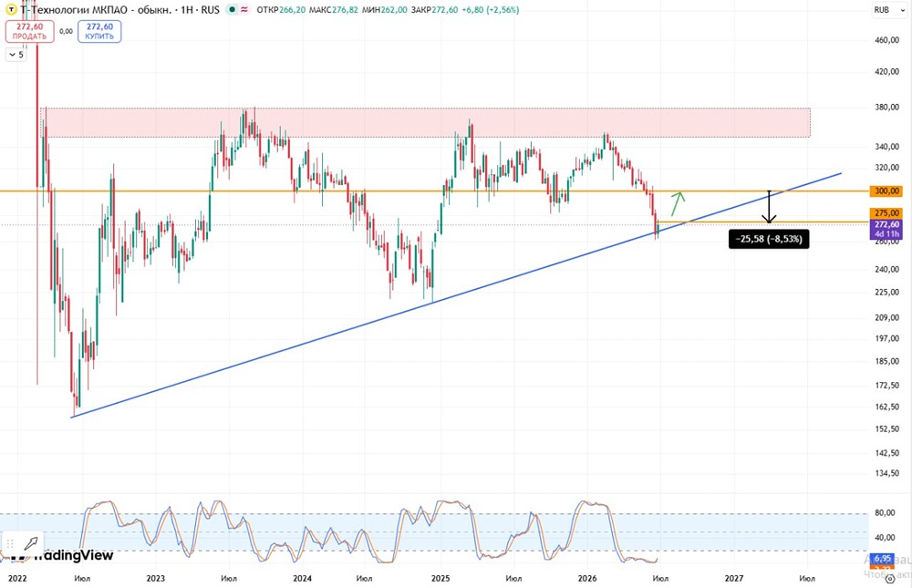Click the -25,58 (-8,53%) measurement label
This screenshot has height=588, width=912.
coord(768,239)
